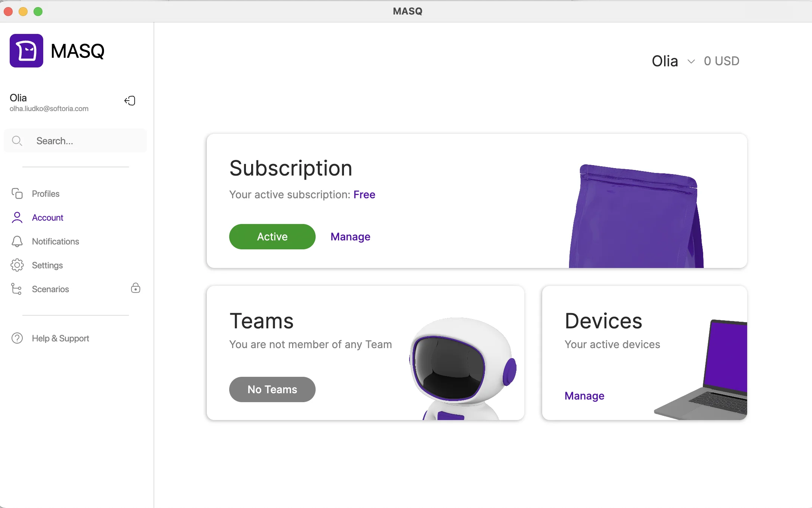The height and width of the screenshot is (508, 812).
Task: Click the logout icon next to Olia
Action: pos(130,101)
